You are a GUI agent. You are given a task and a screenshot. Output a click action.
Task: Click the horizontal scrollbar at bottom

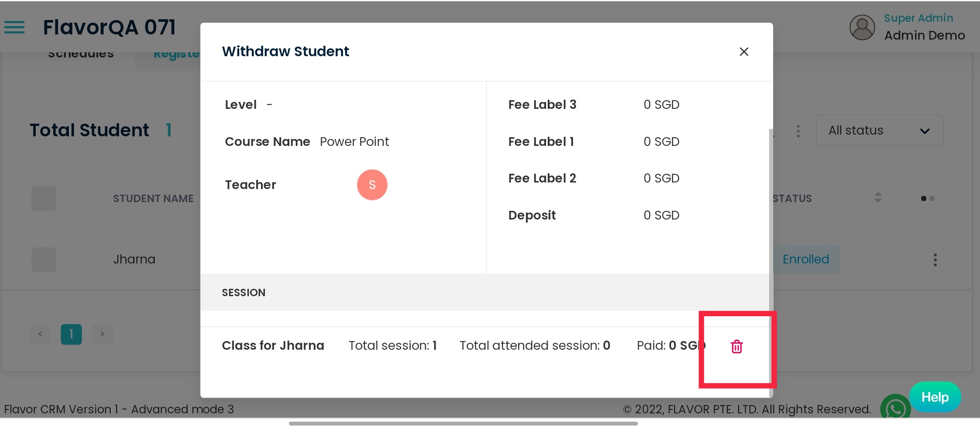click(x=463, y=423)
